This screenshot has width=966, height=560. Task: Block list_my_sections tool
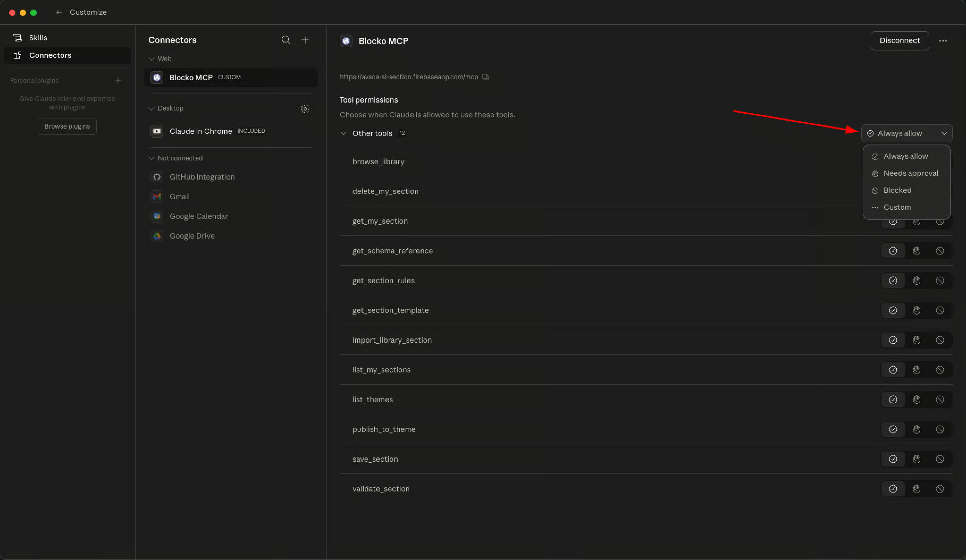(x=939, y=370)
